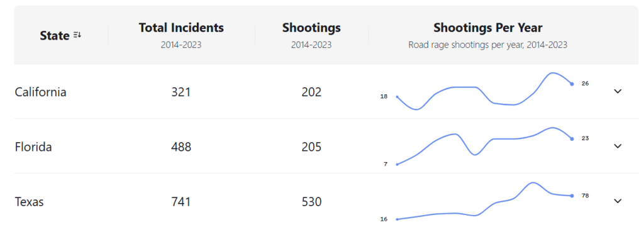This screenshot has width=644, height=232.
Task: Expand the Texas row chevron
Action: 618,201
